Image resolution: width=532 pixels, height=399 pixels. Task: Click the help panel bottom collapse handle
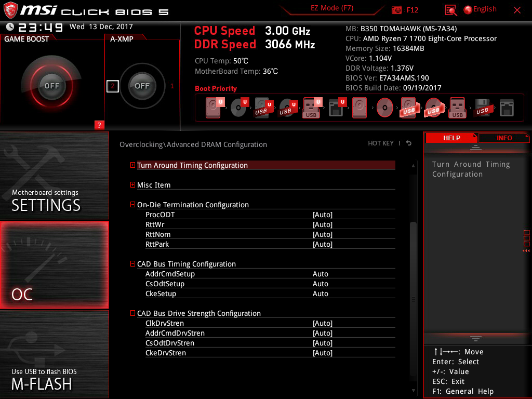point(476,339)
